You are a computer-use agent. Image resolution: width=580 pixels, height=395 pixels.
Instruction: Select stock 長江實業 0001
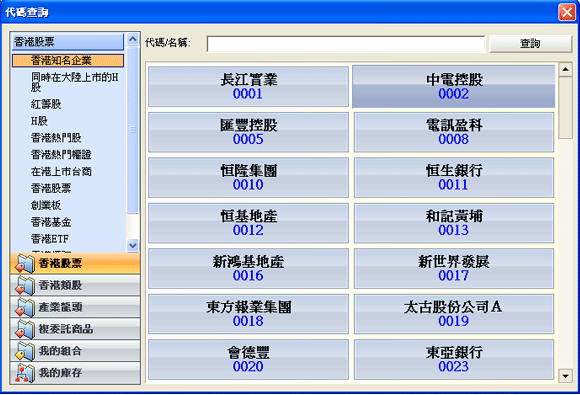coord(248,87)
